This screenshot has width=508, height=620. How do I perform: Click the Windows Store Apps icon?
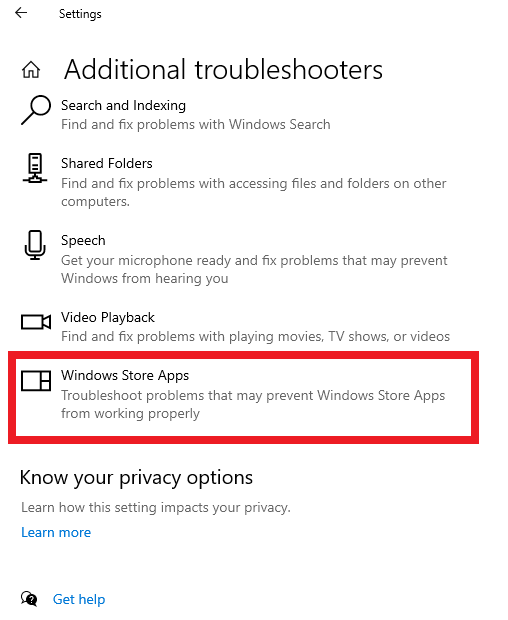(36, 380)
